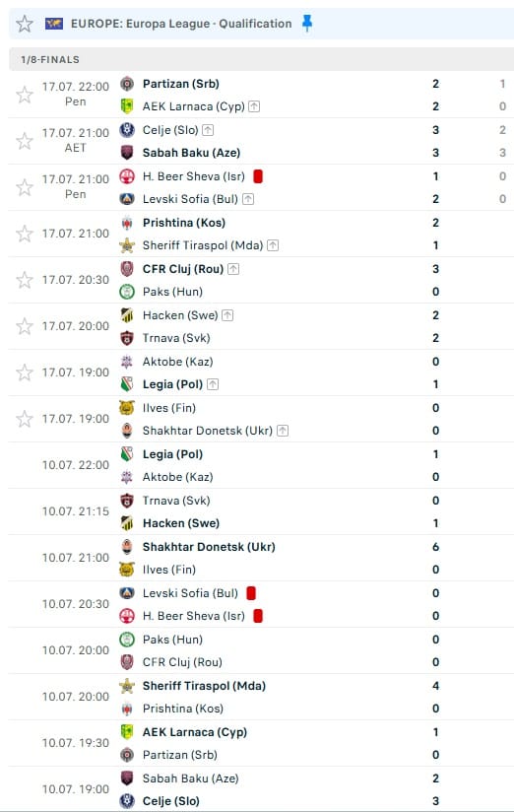514x812 pixels.
Task: Star the Partizan vs AEK Larnaca match
Action: (25, 95)
